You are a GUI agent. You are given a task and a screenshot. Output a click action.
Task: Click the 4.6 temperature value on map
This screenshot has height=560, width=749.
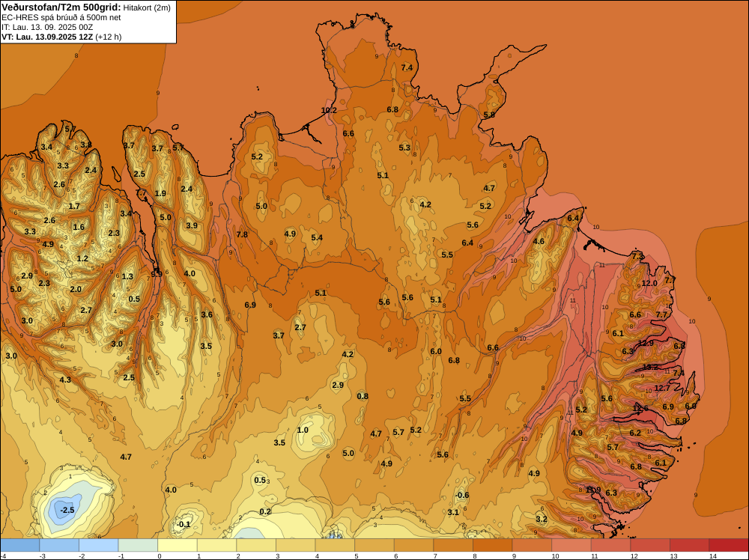(539, 241)
